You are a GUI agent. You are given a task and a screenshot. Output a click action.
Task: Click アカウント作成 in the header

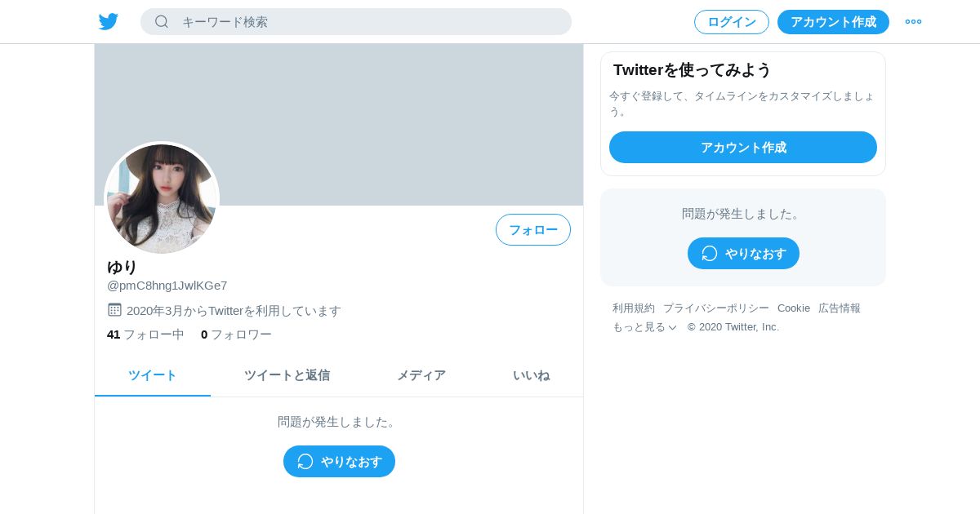pyautogui.click(x=833, y=22)
